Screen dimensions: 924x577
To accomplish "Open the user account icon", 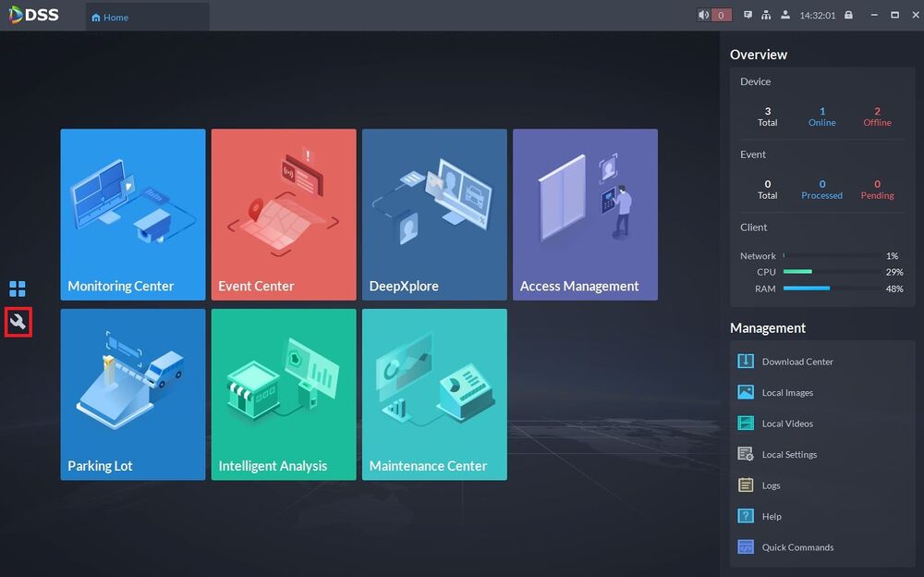I will [784, 15].
